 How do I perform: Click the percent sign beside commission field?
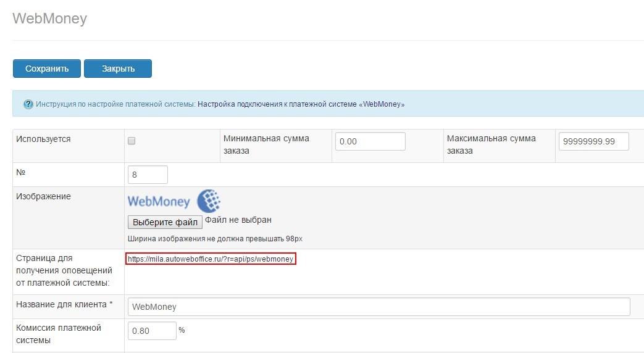click(x=182, y=330)
